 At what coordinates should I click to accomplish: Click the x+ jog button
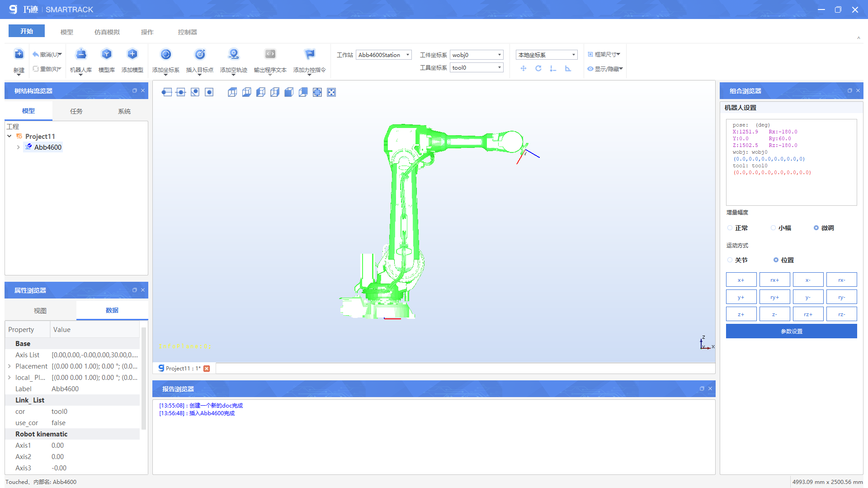coord(741,280)
